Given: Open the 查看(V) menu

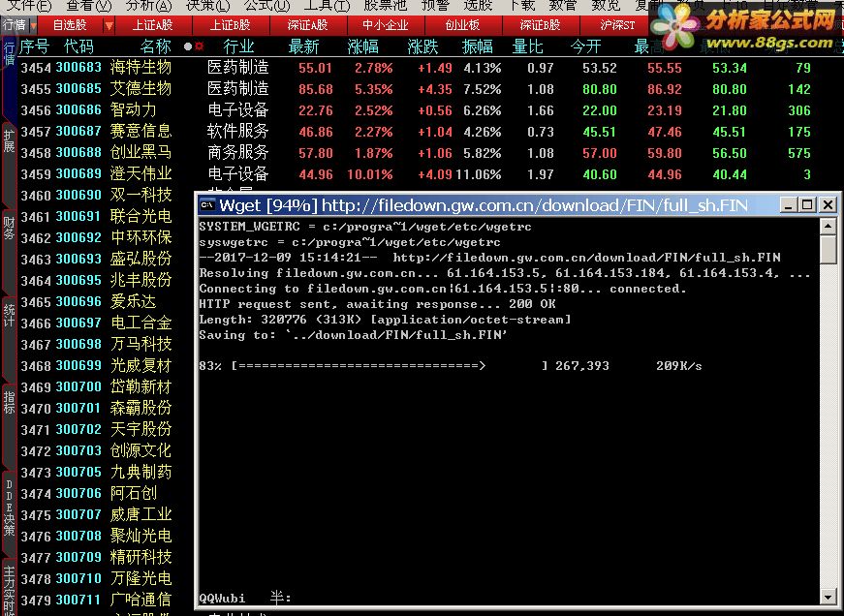Looking at the screenshot, I should (x=89, y=6).
